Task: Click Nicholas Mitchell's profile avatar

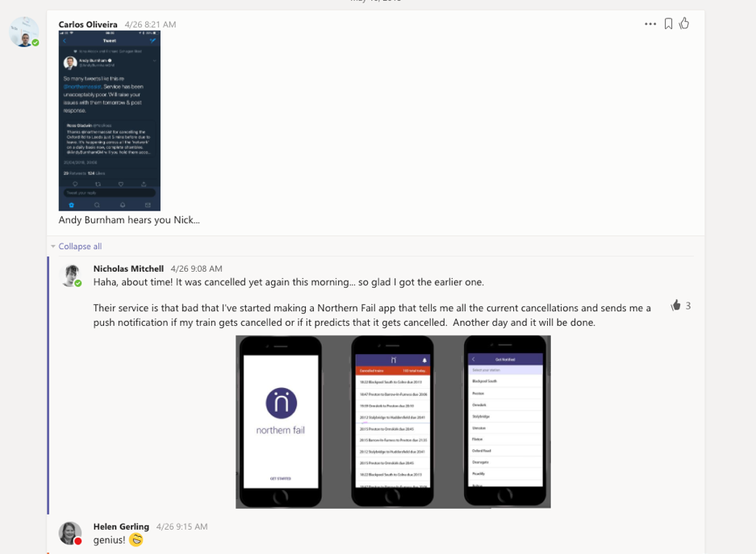Action: (x=70, y=276)
